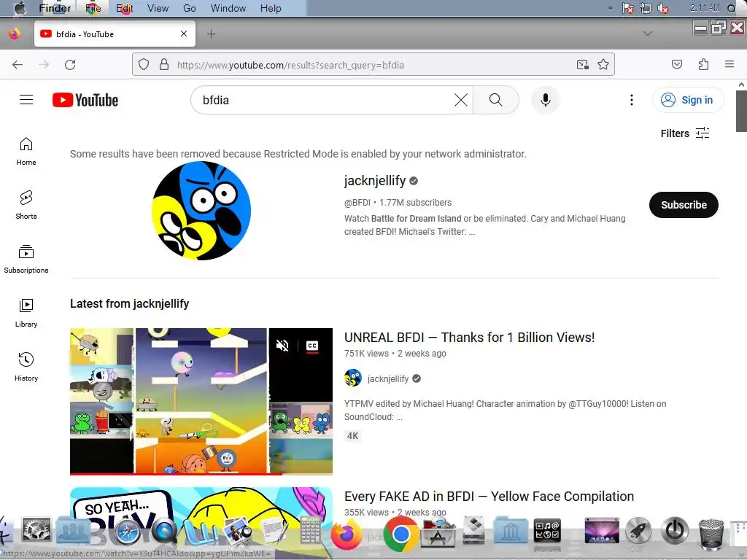Open Subscriptions in the sidebar
The image size is (747, 560).
coord(26,259)
